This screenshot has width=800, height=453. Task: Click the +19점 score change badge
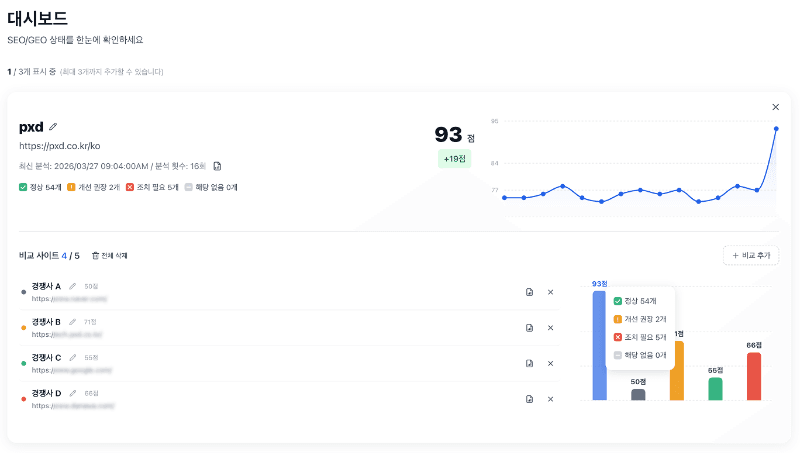(454, 159)
